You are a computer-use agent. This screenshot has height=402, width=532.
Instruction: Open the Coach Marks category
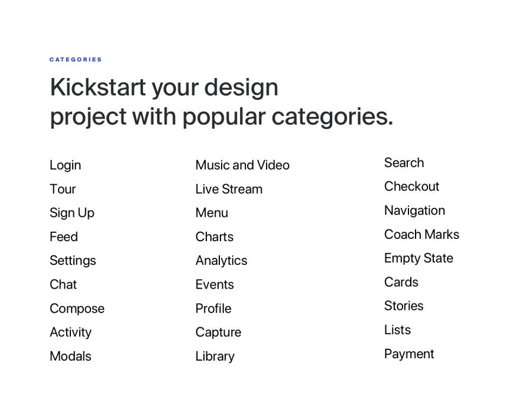[x=421, y=234]
